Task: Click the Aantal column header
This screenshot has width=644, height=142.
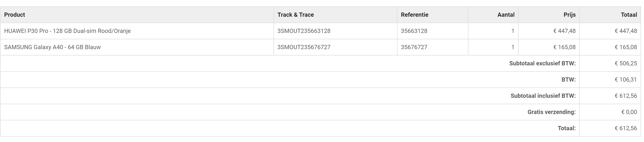Action: (506, 15)
